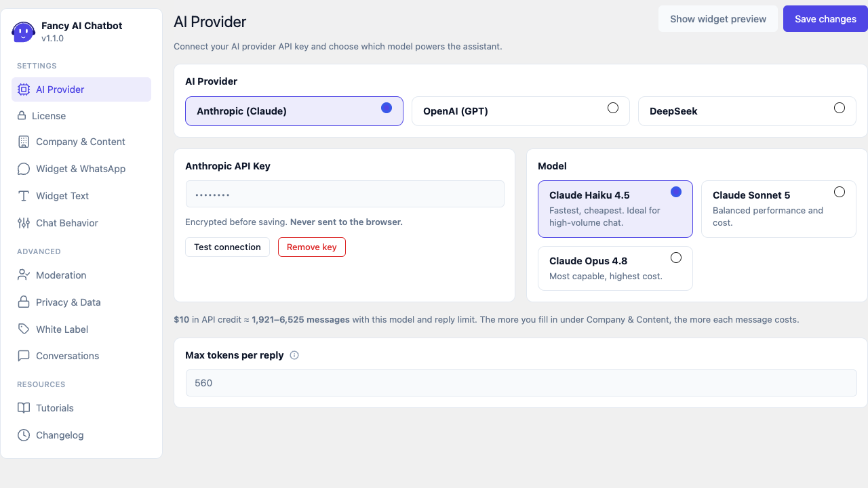The image size is (868, 488).
Task: Click Show widget preview button
Action: pyautogui.click(x=718, y=19)
